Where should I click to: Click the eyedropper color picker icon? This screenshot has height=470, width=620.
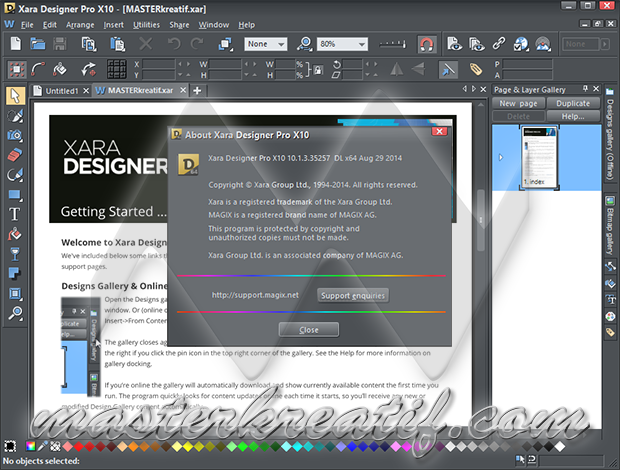click(42, 447)
